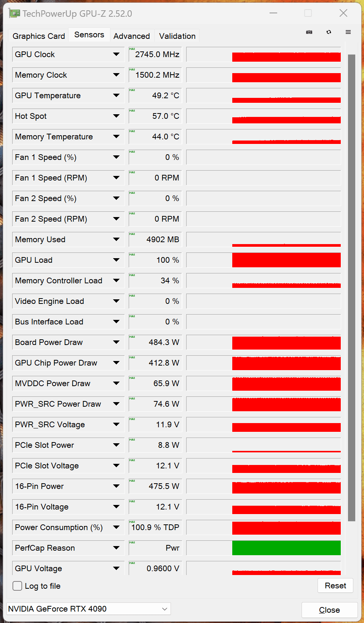Click the GPU Load history graph
Screen dimensions: 364x623
click(x=263, y=260)
